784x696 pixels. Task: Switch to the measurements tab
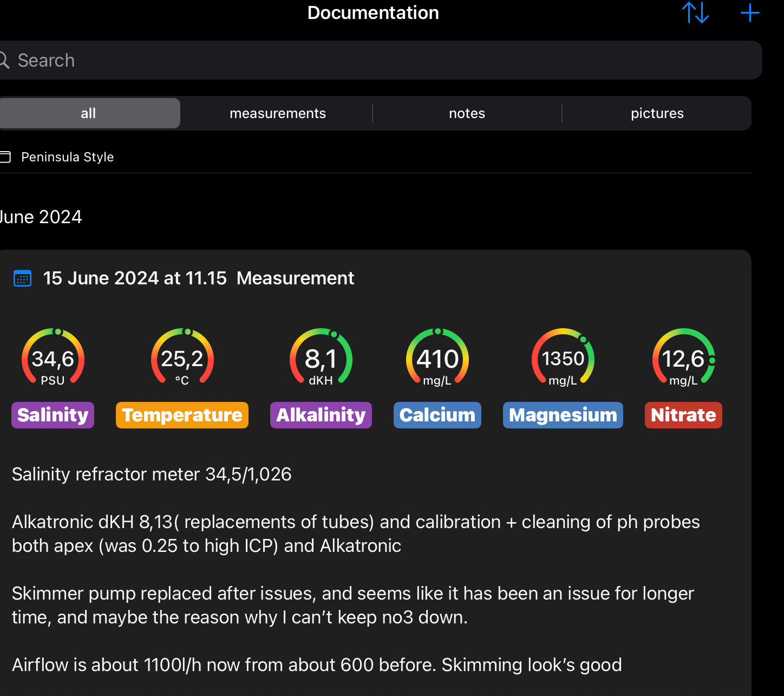[x=278, y=113]
